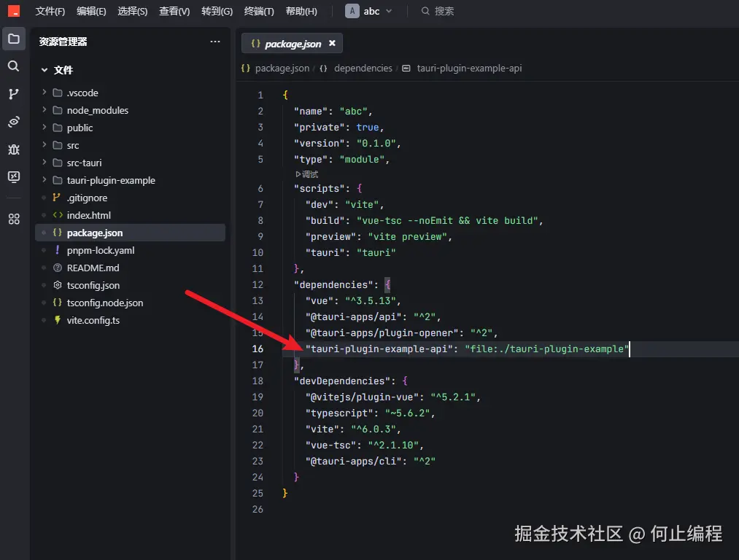Click the pnpm-lock.yaml exclamation icon
This screenshot has width=739, height=560.
[58, 250]
